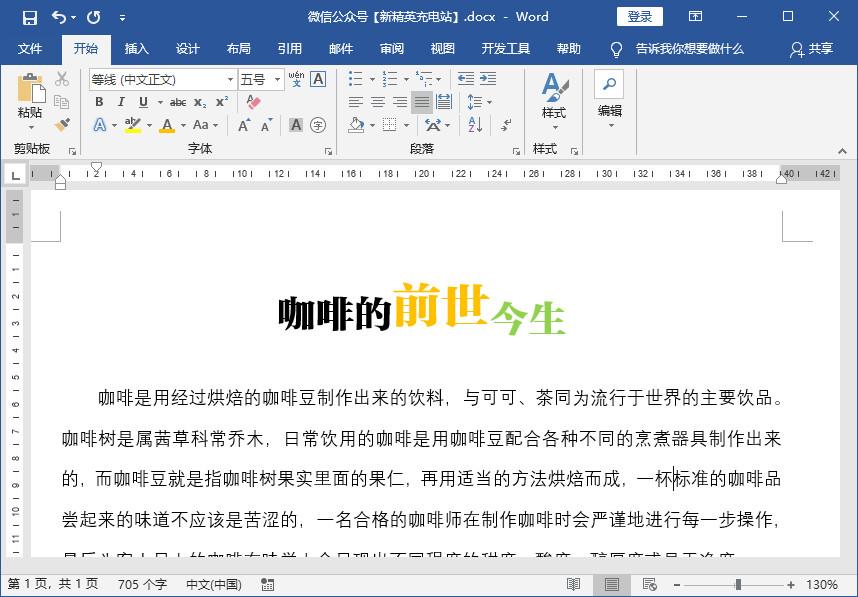Image resolution: width=858 pixels, height=597 pixels.
Task: Select the Format Painter brush
Action: pos(62,125)
